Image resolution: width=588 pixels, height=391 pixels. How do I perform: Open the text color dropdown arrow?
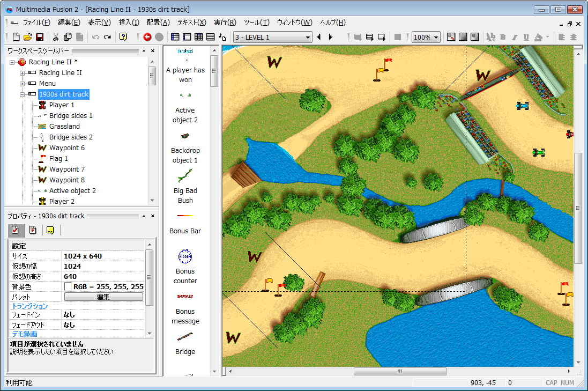(x=547, y=37)
